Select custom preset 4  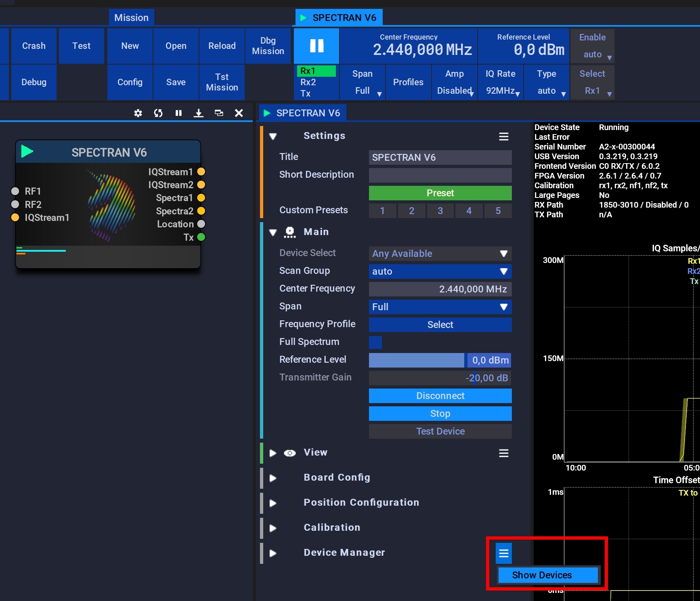point(469,211)
